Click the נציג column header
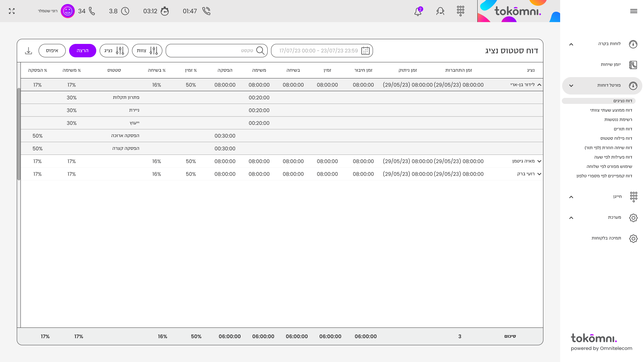Image resolution: width=644 pixels, height=362 pixels. pyautogui.click(x=531, y=70)
